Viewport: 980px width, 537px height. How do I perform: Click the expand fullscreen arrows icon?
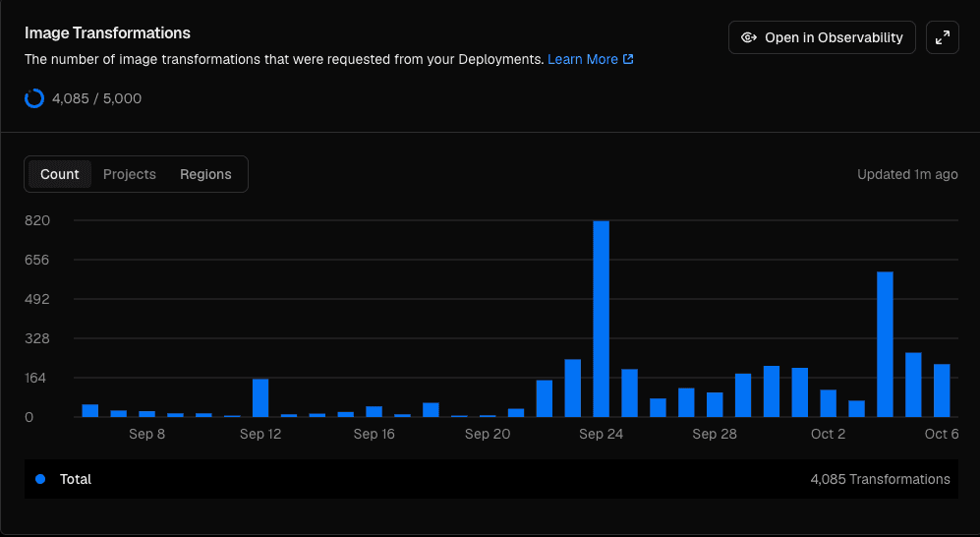pyautogui.click(x=942, y=37)
